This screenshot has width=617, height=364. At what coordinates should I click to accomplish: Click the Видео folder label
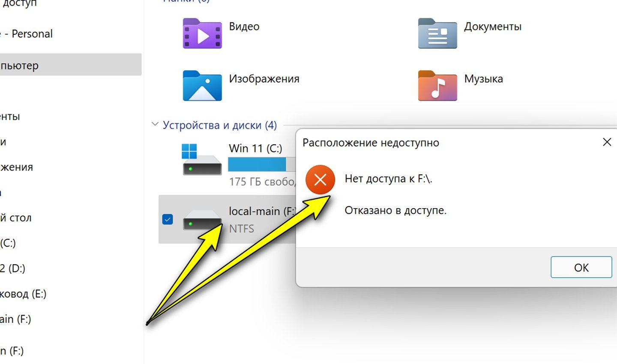coord(244,27)
